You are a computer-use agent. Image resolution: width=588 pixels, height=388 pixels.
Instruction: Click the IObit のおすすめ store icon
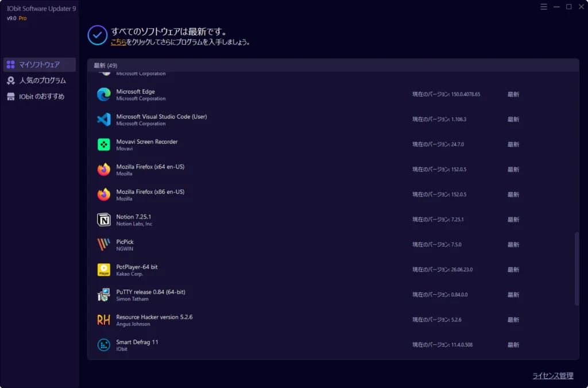pyautogui.click(x=11, y=97)
